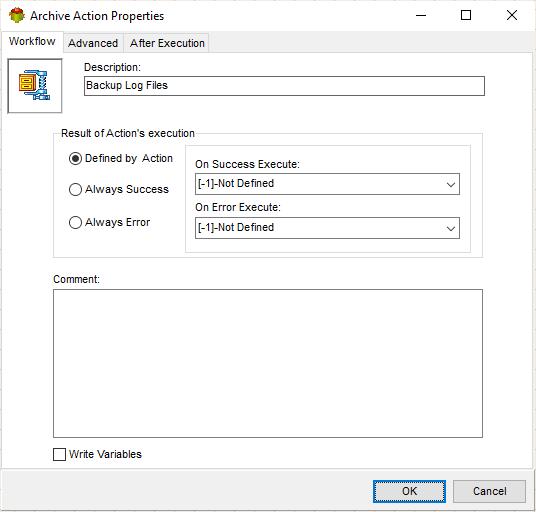Switch to the Advanced tab
The height and width of the screenshot is (512, 536).
(x=93, y=43)
